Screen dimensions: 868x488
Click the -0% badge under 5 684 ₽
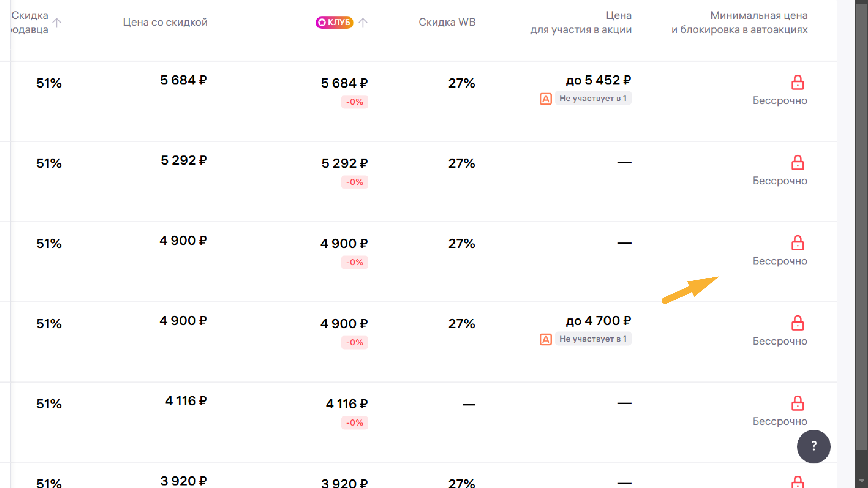pyautogui.click(x=355, y=102)
